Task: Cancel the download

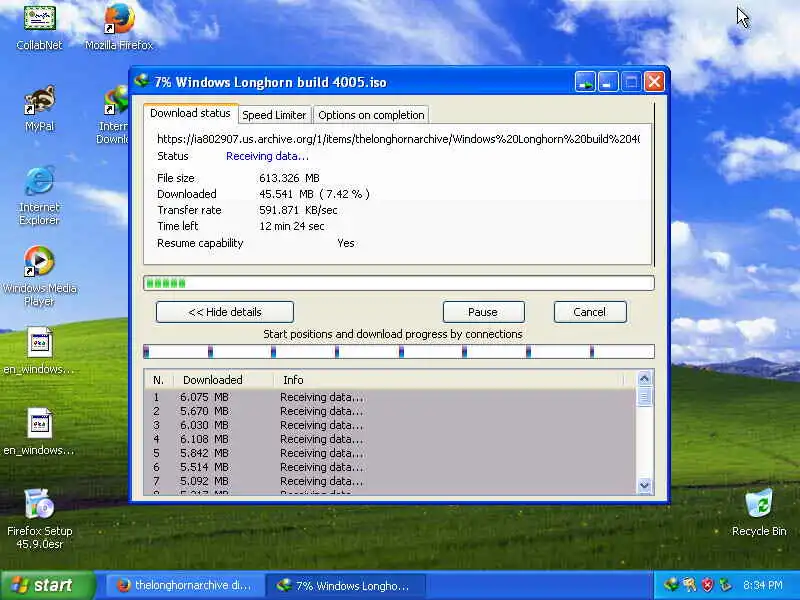Action: 590,312
